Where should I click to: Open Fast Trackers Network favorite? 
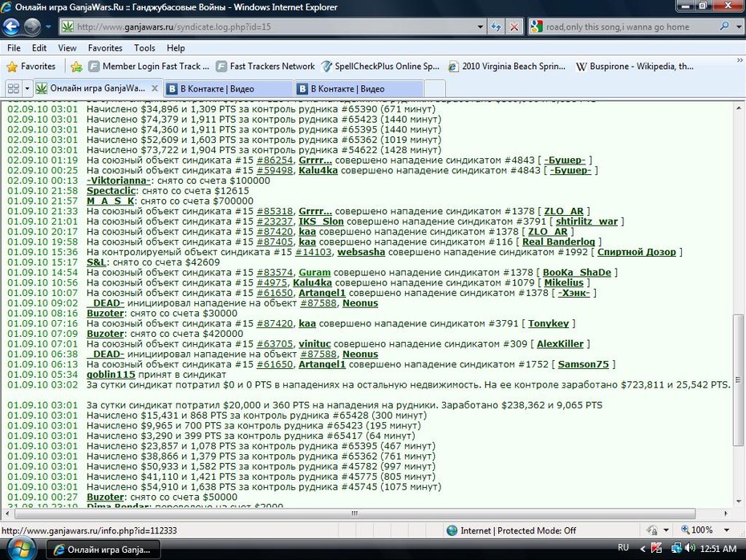(266, 66)
